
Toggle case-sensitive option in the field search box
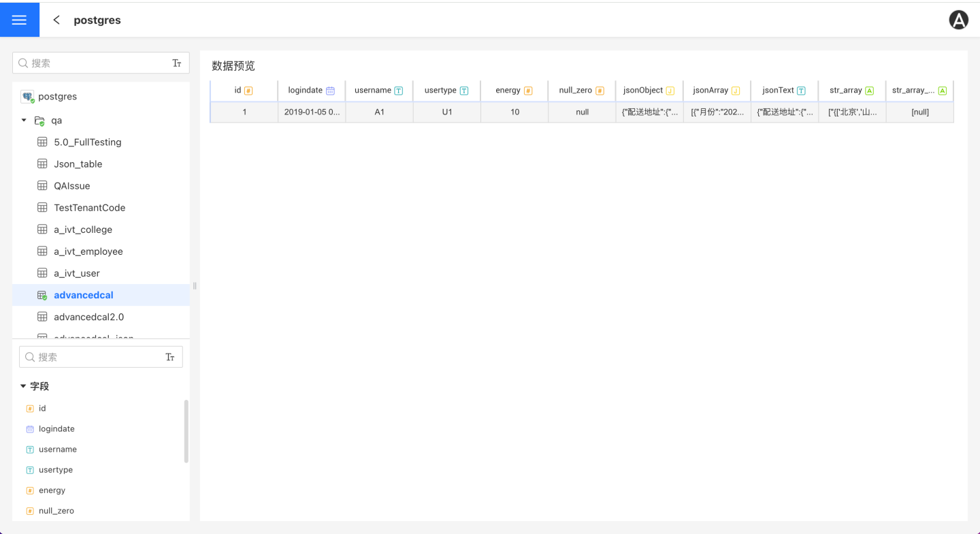(170, 357)
